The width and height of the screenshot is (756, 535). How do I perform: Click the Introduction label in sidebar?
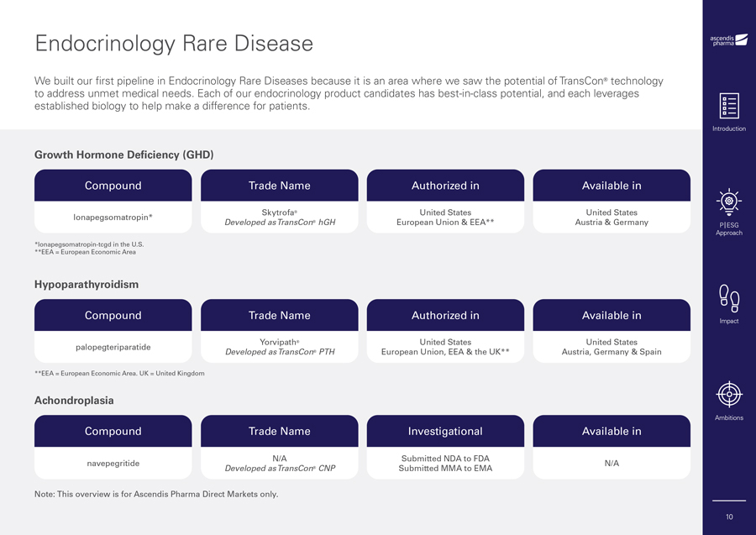[x=728, y=129]
